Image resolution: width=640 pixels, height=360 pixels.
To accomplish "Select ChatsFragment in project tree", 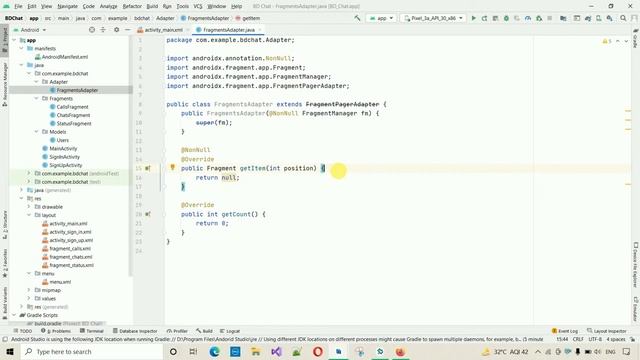I will tap(73, 115).
